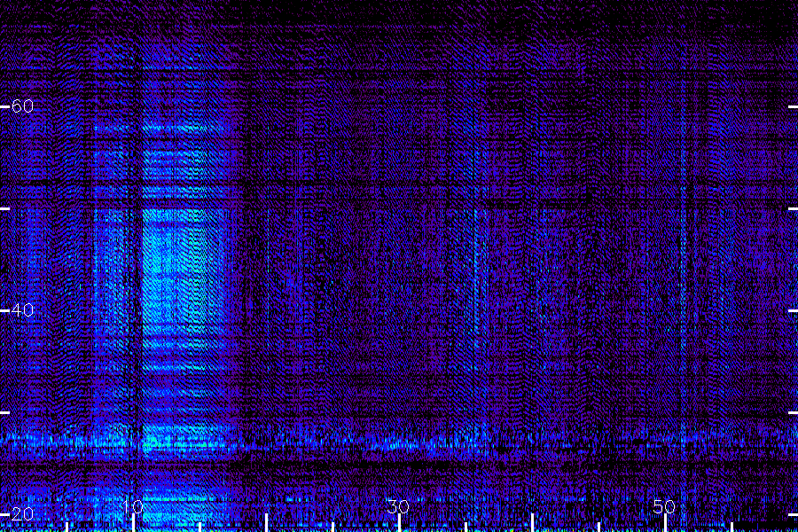The image size is (798, 532).
Task: Click the "10" label on the horizontal axis
Action: pyautogui.click(x=133, y=506)
